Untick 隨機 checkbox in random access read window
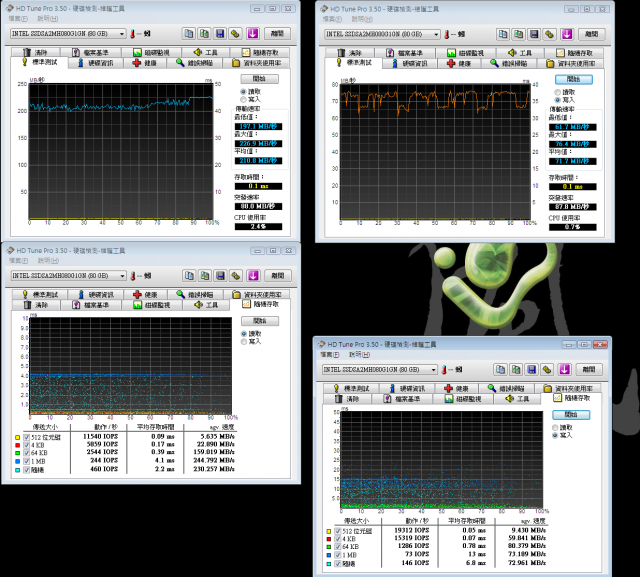The height and width of the screenshot is (577, 640). coord(27,470)
